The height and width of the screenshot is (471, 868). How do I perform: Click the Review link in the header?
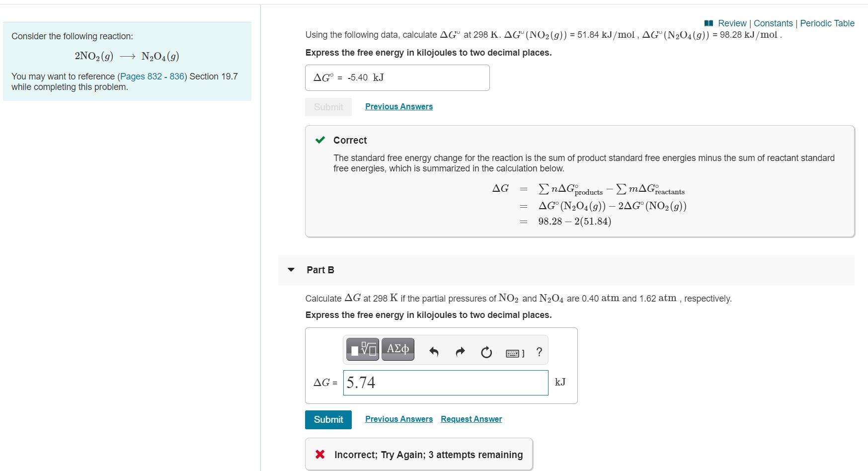731,23
